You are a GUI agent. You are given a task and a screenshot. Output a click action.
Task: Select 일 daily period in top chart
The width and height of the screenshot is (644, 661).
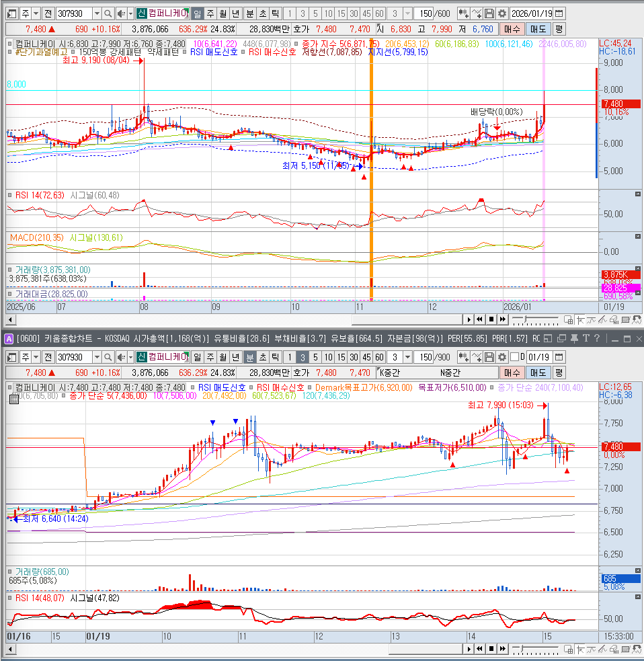(x=197, y=13)
